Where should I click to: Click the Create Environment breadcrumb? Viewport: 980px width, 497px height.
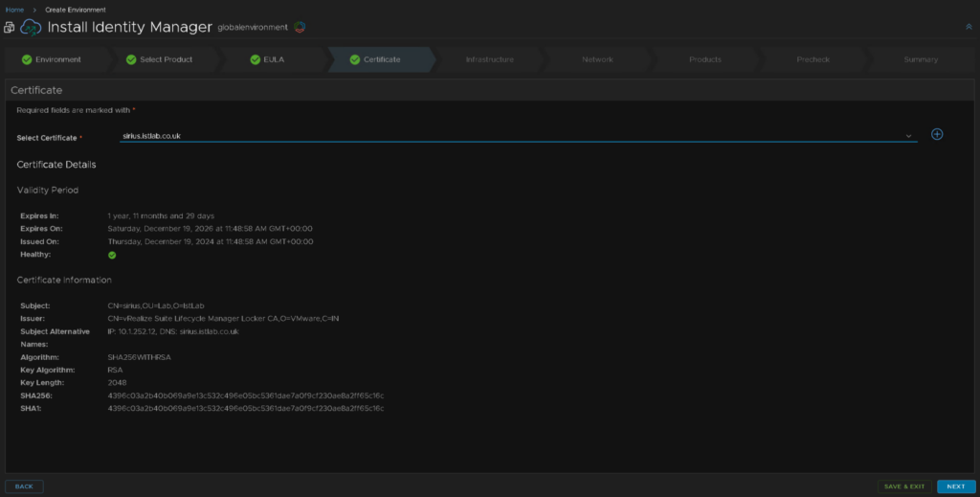click(75, 10)
